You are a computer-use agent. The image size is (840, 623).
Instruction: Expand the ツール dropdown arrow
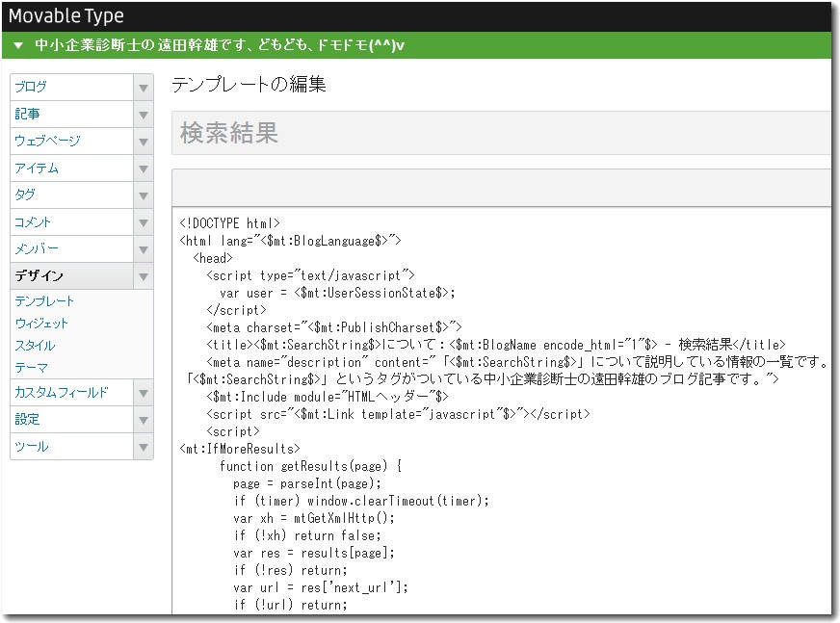click(143, 447)
